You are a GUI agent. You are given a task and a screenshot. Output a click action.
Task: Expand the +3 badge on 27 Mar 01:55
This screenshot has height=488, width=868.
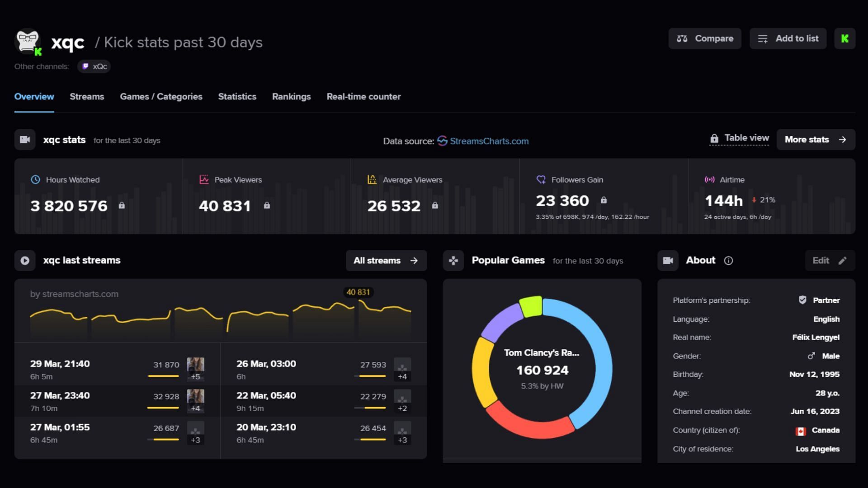(x=195, y=440)
